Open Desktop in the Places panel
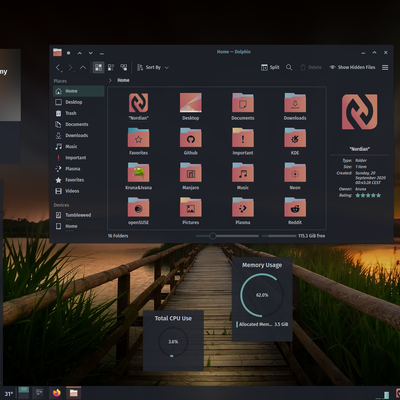 coord(79,102)
